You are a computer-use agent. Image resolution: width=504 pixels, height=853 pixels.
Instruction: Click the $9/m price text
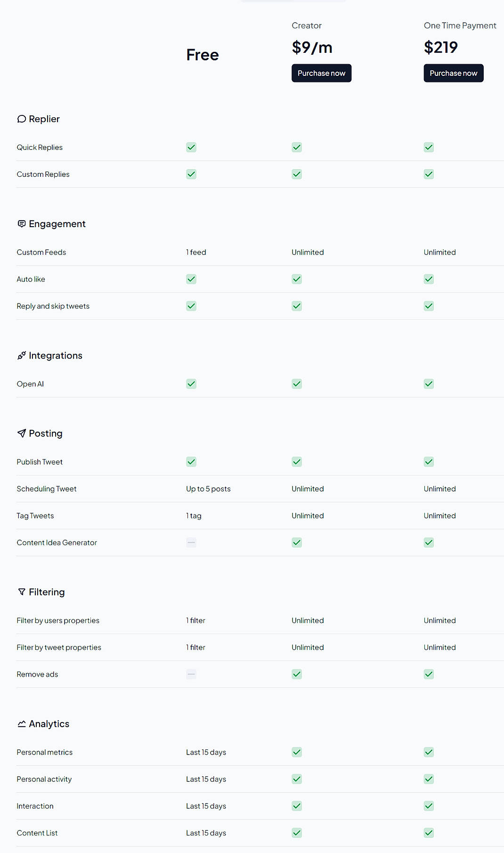point(312,47)
